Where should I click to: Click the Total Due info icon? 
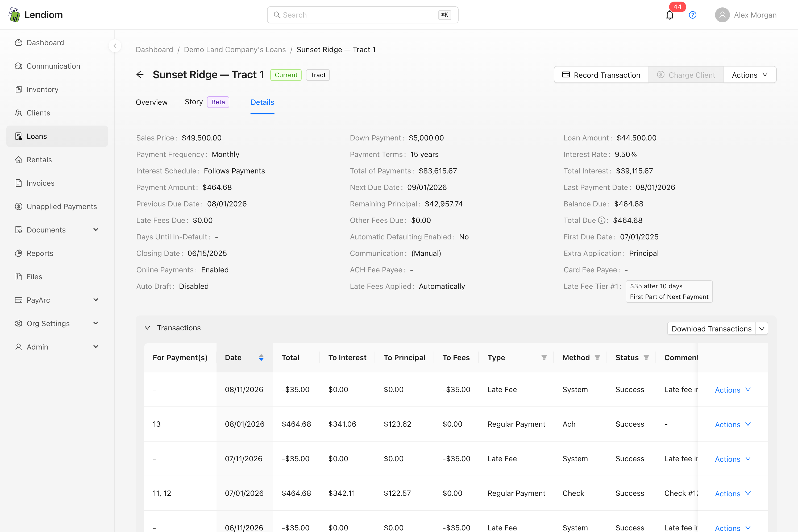pyautogui.click(x=601, y=220)
